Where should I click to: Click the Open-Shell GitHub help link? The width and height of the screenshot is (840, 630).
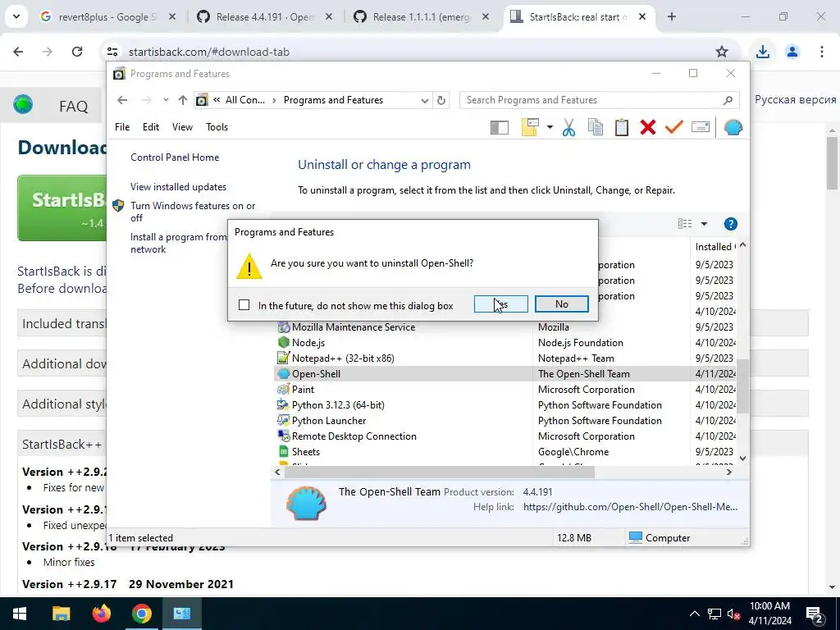click(x=630, y=507)
